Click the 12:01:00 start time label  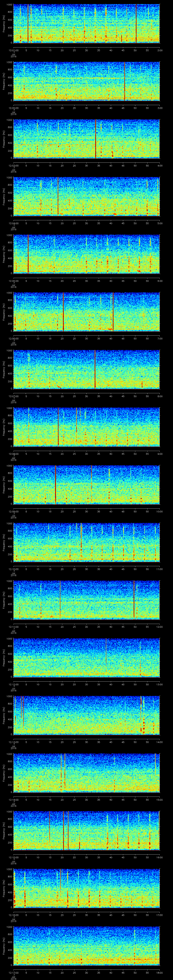pos(14,50)
